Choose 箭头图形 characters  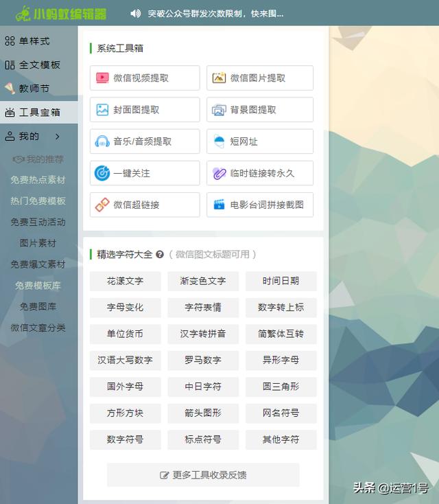(x=203, y=413)
